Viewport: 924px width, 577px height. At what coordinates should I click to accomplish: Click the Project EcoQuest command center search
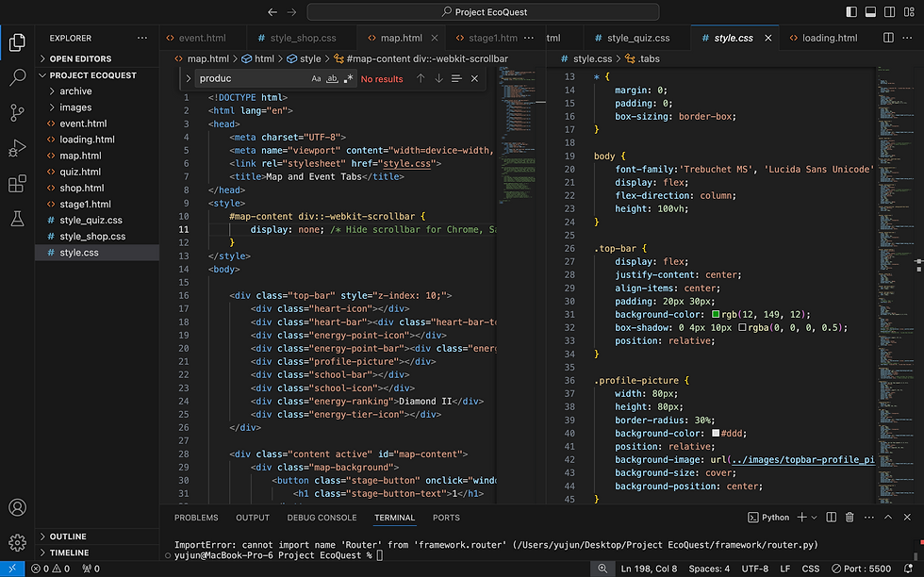[483, 12]
